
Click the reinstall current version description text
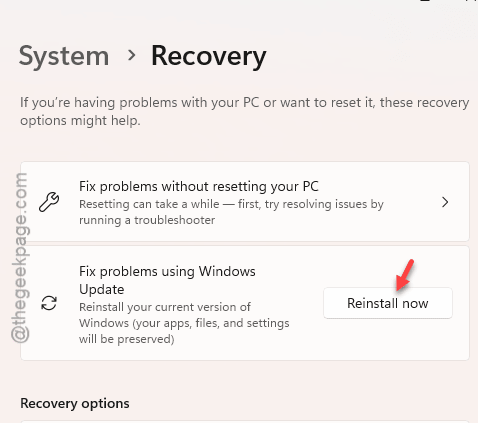pos(184,323)
